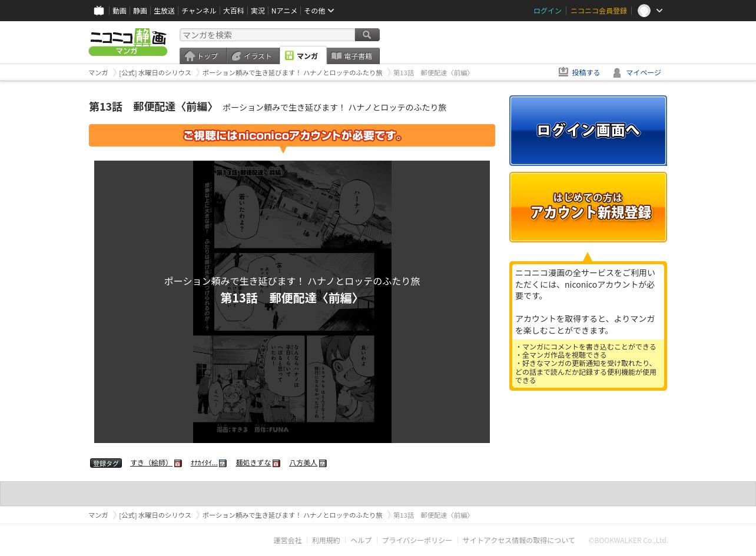This screenshot has height=556, width=756.
Task: Open the 利用規約 footer link
Action: point(326,540)
